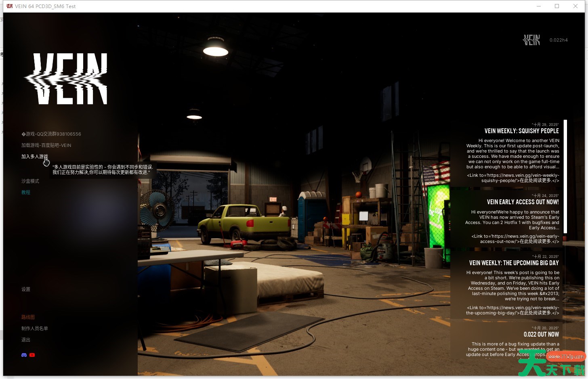Click the VEIN app icon in title bar

tap(9, 6)
